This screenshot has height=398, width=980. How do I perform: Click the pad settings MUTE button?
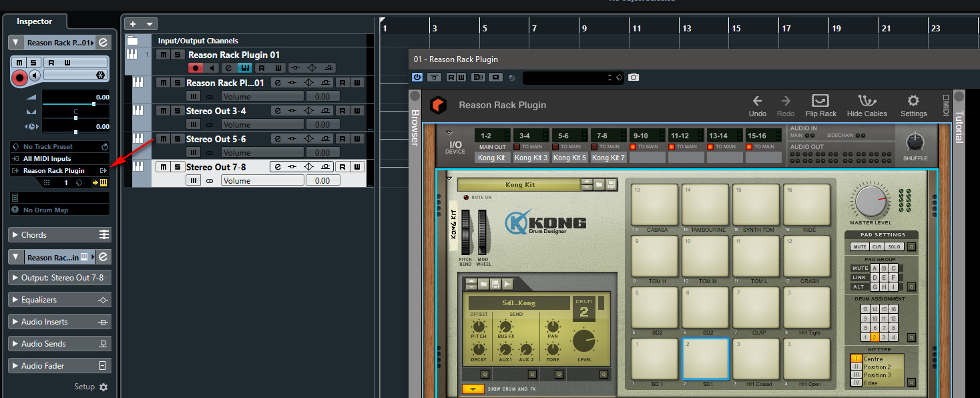(x=860, y=247)
